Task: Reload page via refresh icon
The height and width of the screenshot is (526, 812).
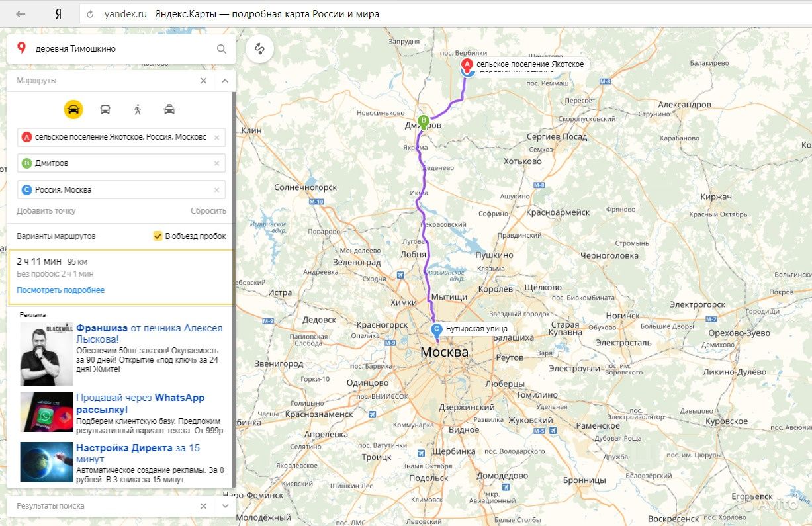Action: tap(91, 14)
